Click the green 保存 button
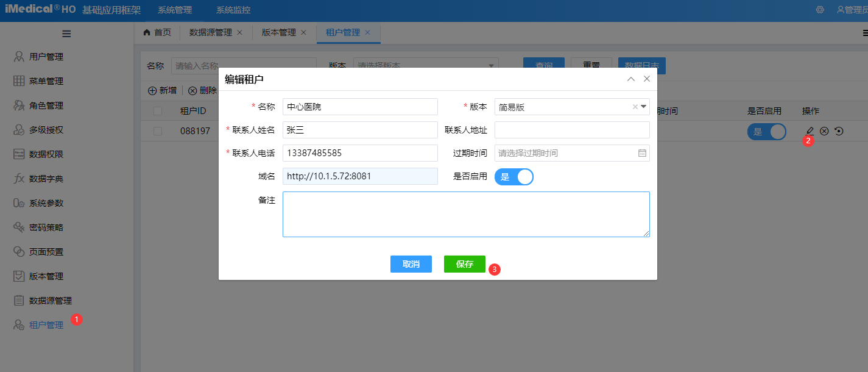868x372 pixels. tap(464, 264)
